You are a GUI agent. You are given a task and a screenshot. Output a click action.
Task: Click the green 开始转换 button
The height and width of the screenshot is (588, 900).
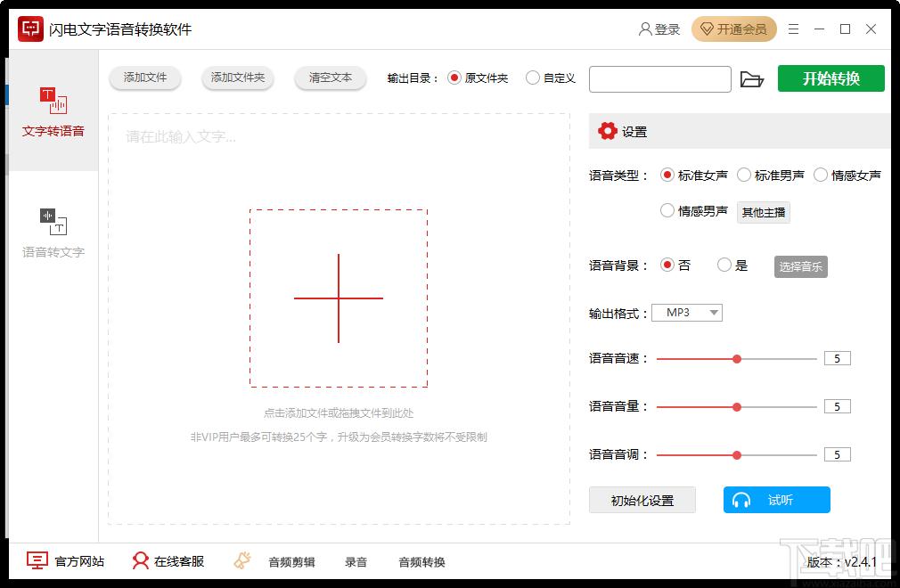point(831,78)
